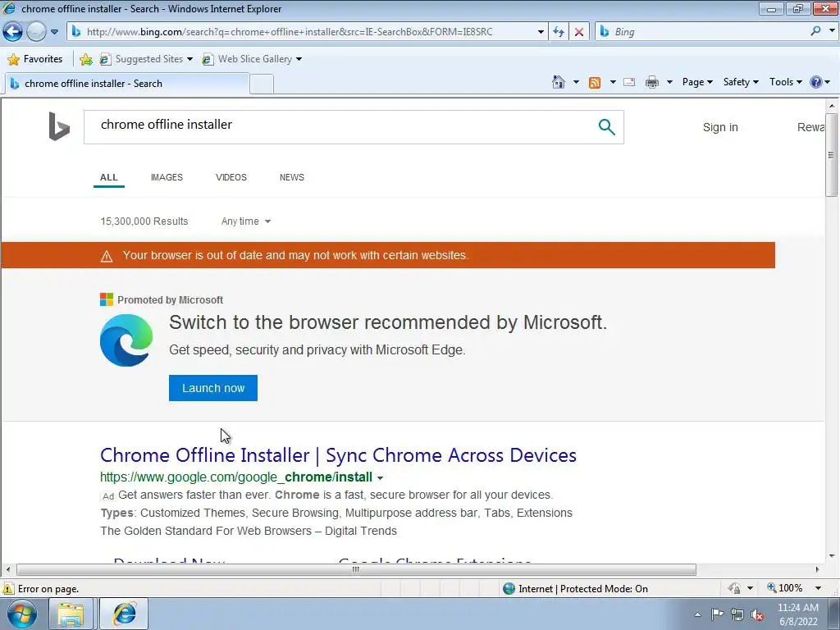Click the google.com/google_chrome/install URL
The width and height of the screenshot is (840, 630).
[236, 477]
